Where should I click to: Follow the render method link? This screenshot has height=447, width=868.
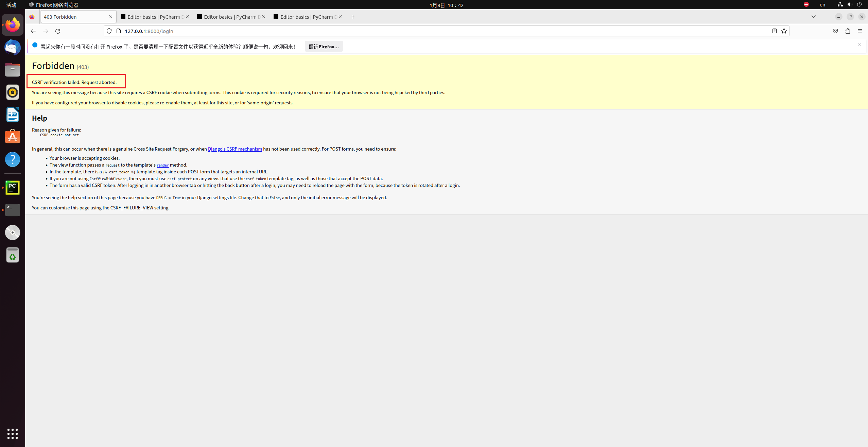[162, 165]
